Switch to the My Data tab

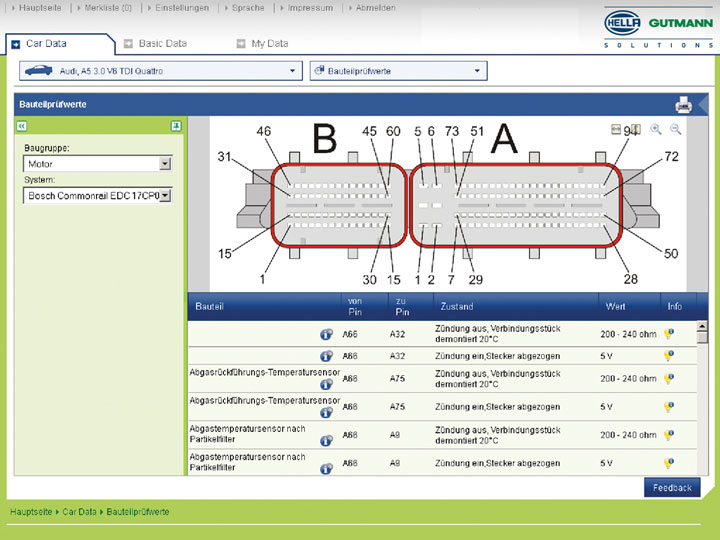coord(268,44)
